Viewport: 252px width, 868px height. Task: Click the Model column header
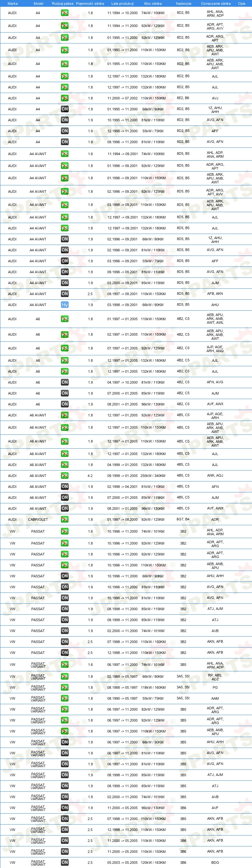click(38, 4)
